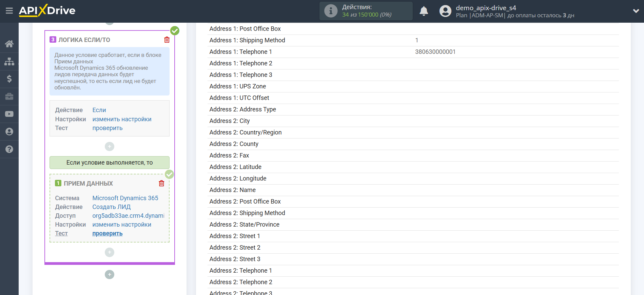Select 'Address 2: Address Type' row
This screenshot has height=295, width=644.
(x=413, y=109)
